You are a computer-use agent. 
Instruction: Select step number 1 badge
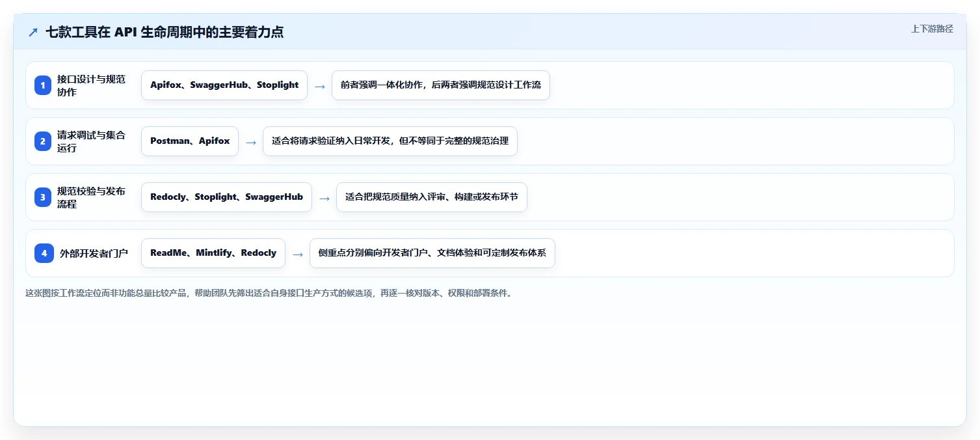coord(43,85)
